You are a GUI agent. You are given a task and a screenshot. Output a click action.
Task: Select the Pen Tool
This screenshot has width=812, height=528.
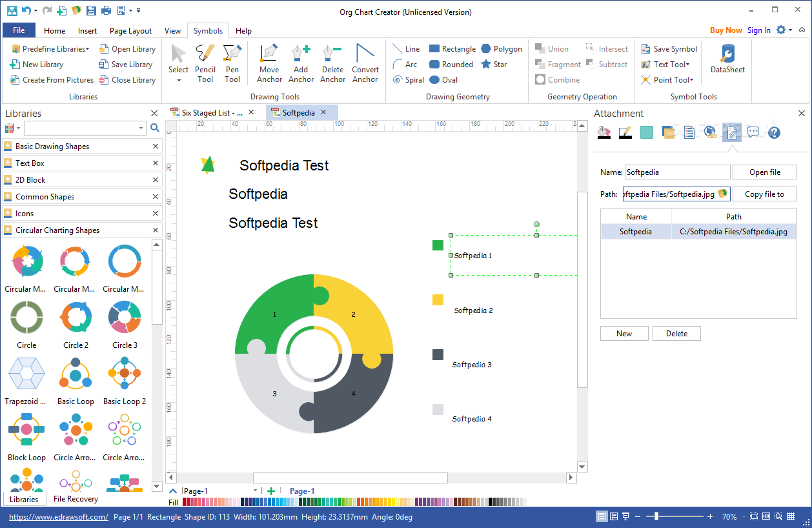pos(232,63)
